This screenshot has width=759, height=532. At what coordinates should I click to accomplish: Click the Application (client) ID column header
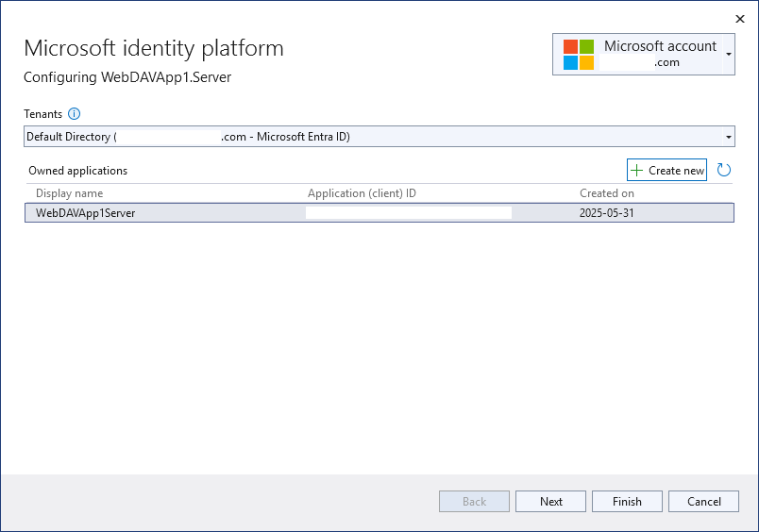(362, 193)
